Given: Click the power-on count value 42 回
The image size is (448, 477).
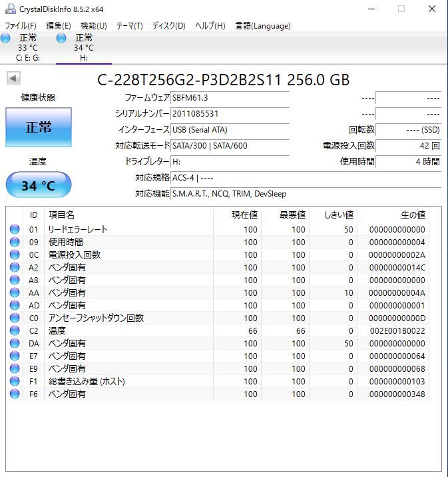Looking at the screenshot, I should (409, 146).
